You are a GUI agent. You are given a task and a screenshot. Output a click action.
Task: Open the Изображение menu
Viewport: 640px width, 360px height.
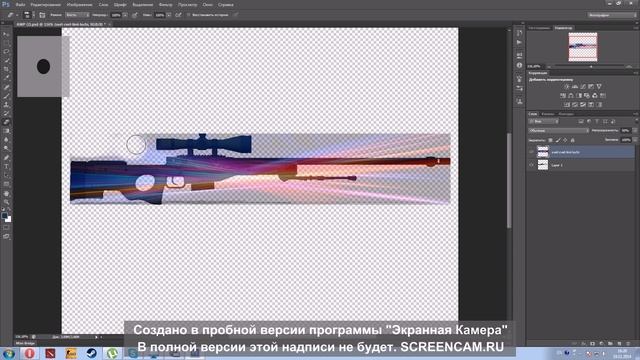[80, 4]
